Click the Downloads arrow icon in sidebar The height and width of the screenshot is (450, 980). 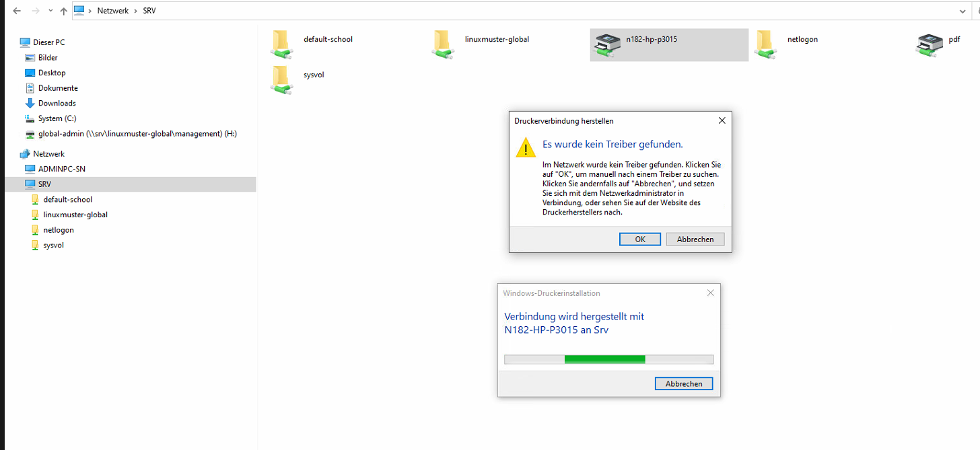tap(30, 103)
